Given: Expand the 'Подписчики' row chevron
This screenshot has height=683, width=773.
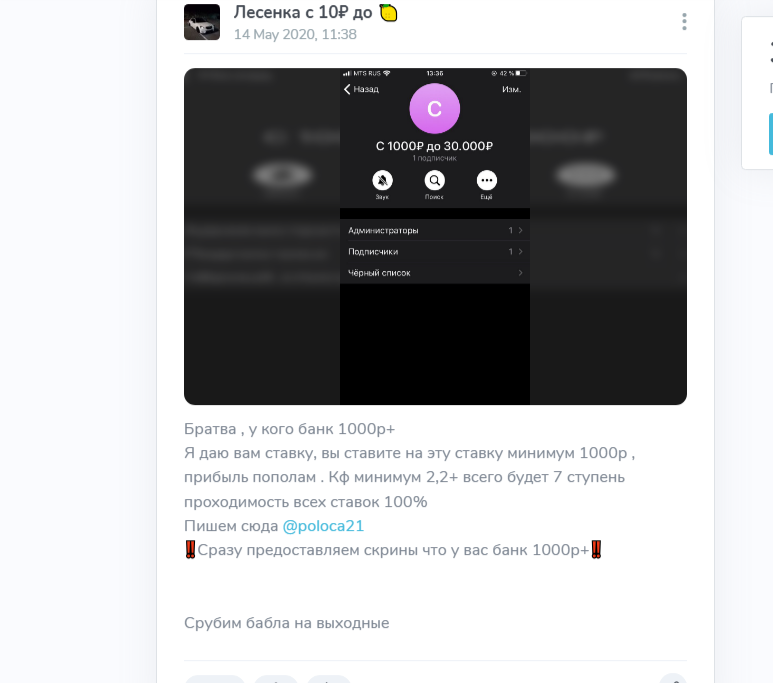Looking at the screenshot, I should (x=520, y=252).
